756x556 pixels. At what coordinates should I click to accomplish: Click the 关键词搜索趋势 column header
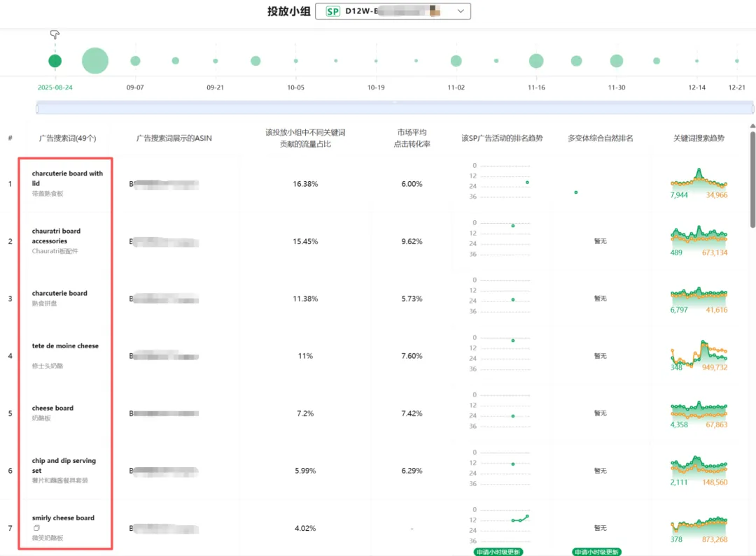[x=699, y=138]
